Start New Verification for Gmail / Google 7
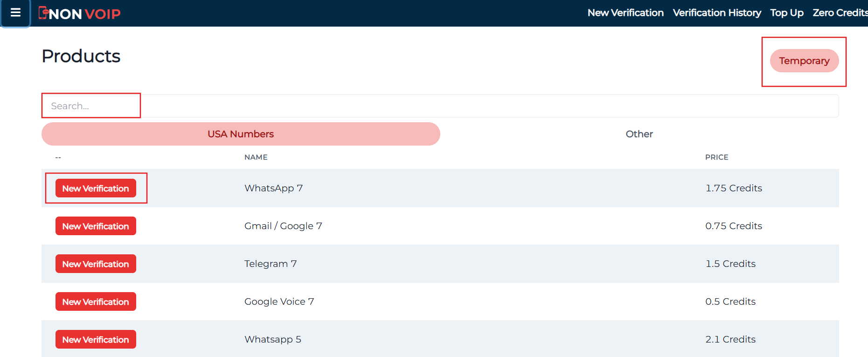 point(96,226)
